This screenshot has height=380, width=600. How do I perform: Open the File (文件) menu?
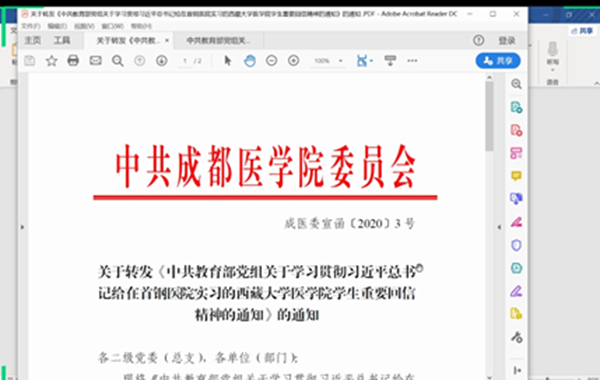[31, 26]
